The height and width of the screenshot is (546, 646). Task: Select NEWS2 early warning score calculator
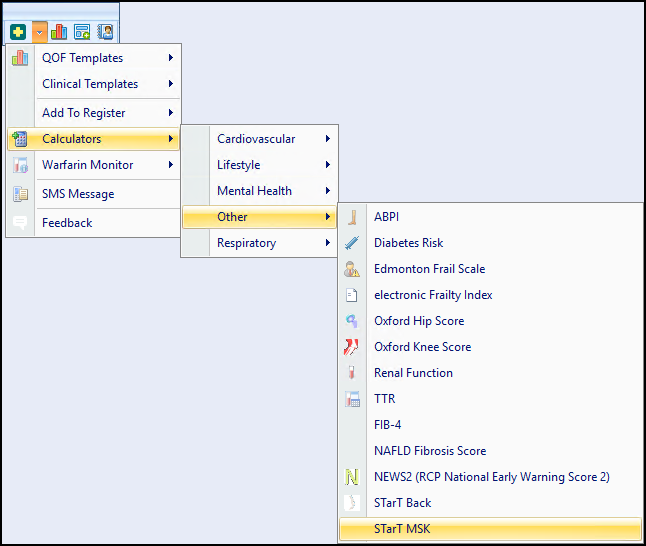(491, 477)
